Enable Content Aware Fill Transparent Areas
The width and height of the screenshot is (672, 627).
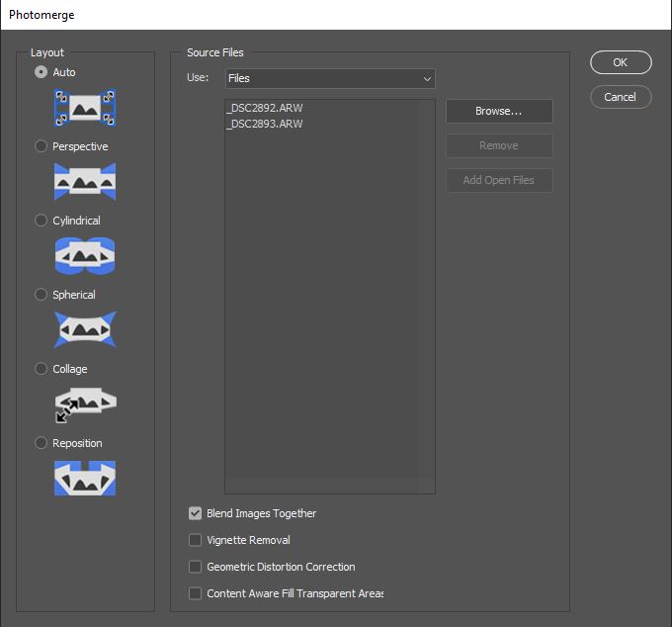pyautogui.click(x=195, y=593)
